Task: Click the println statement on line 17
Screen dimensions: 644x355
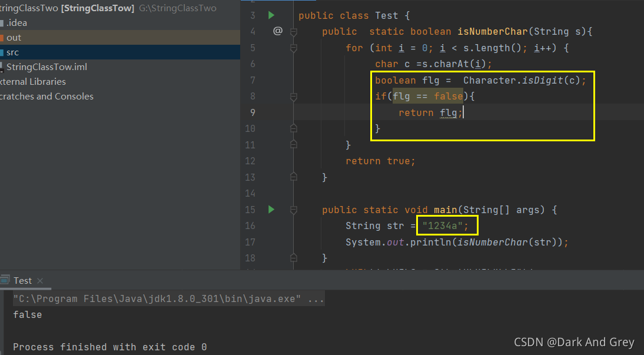Action: (x=457, y=243)
